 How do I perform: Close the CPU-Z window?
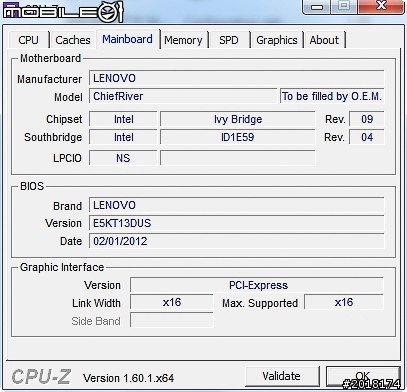pos(381,7)
